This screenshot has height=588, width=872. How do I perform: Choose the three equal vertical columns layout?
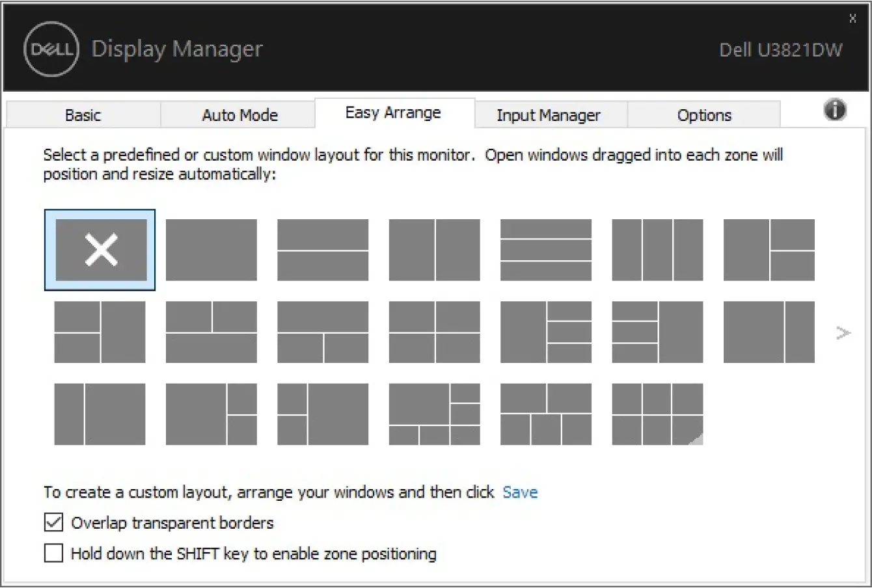657,250
